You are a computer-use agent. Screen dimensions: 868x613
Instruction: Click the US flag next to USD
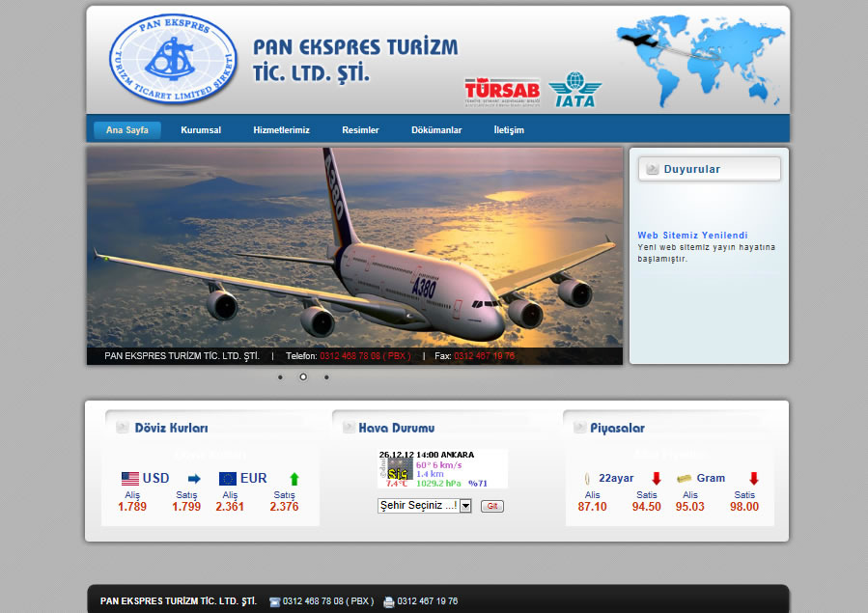point(130,479)
